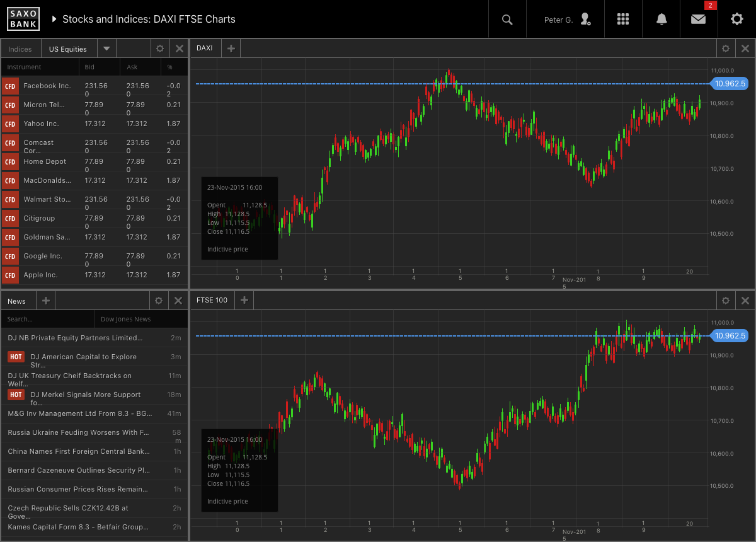The height and width of the screenshot is (542, 756).
Task: Select the US Equities tab
Action: pos(68,49)
